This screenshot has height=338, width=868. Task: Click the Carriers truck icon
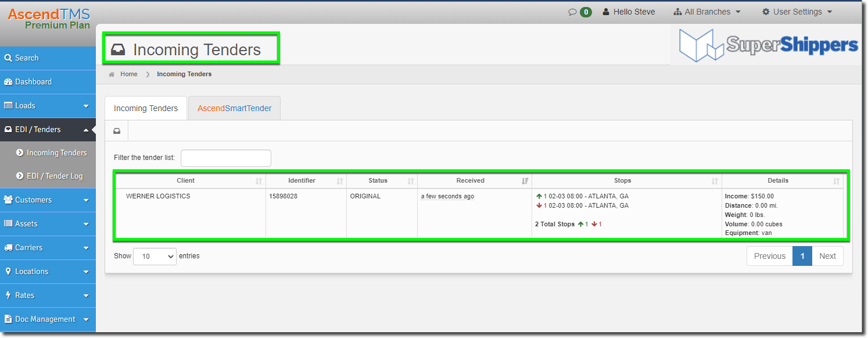click(x=9, y=248)
